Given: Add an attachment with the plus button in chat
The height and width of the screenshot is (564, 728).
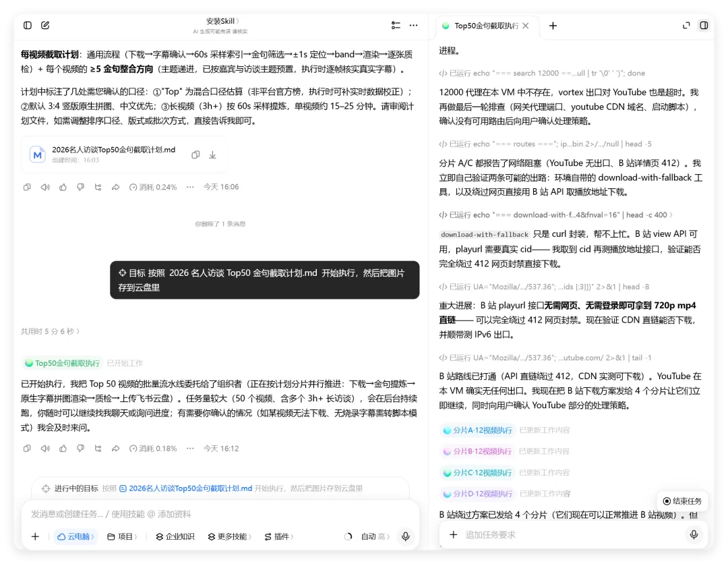Looking at the screenshot, I should [x=35, y=537].
